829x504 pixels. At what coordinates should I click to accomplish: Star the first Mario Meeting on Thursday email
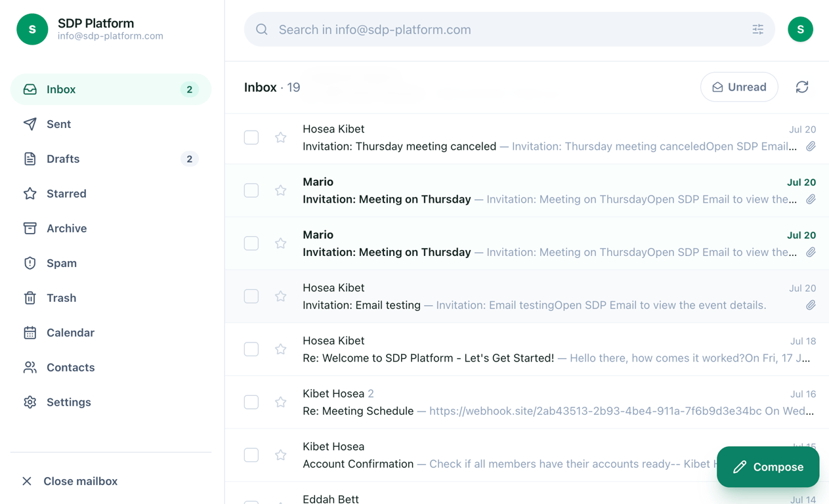pyautogui.click(x=281, y=190)
